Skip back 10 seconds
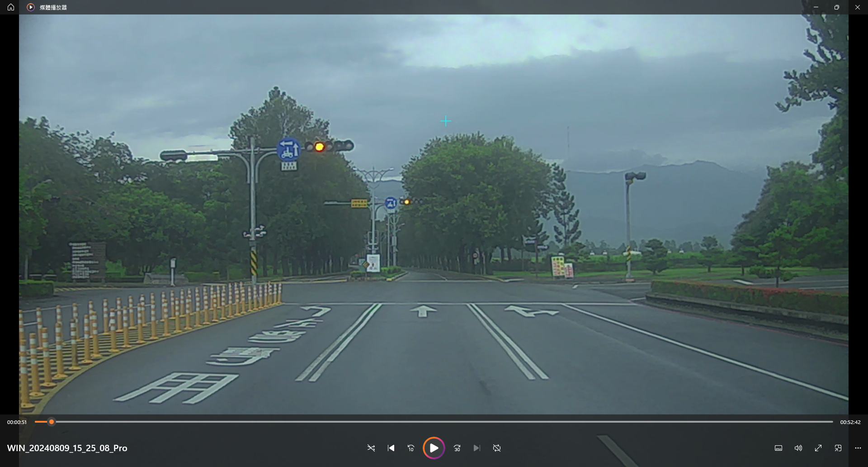The width and height of the screenshot is (868, 467). [411, 448]
